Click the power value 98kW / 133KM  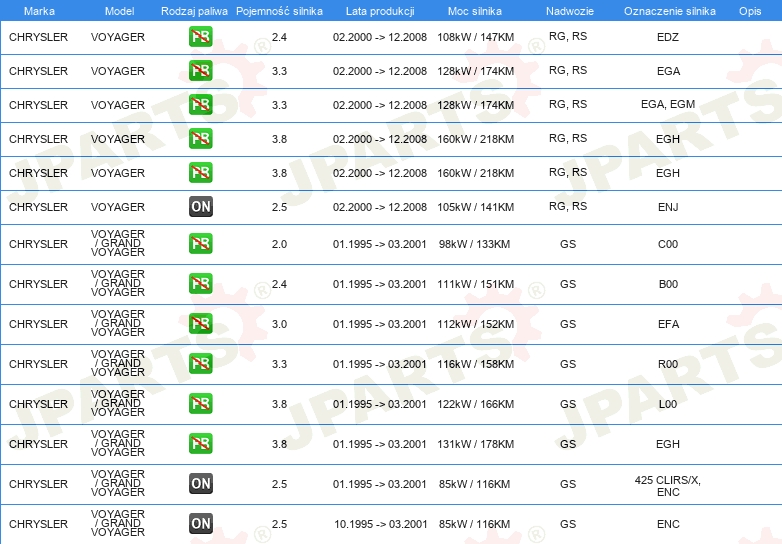click(x=474, y=244)
